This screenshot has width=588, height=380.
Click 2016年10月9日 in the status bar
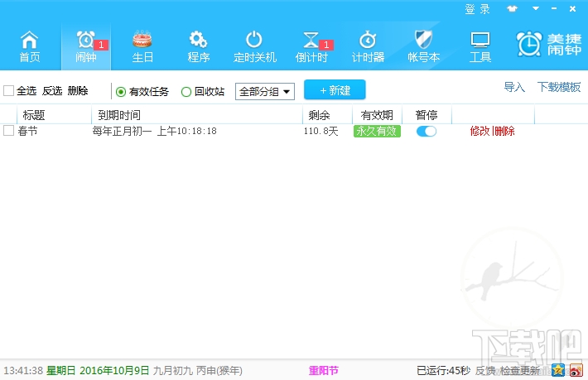(114, 371)
